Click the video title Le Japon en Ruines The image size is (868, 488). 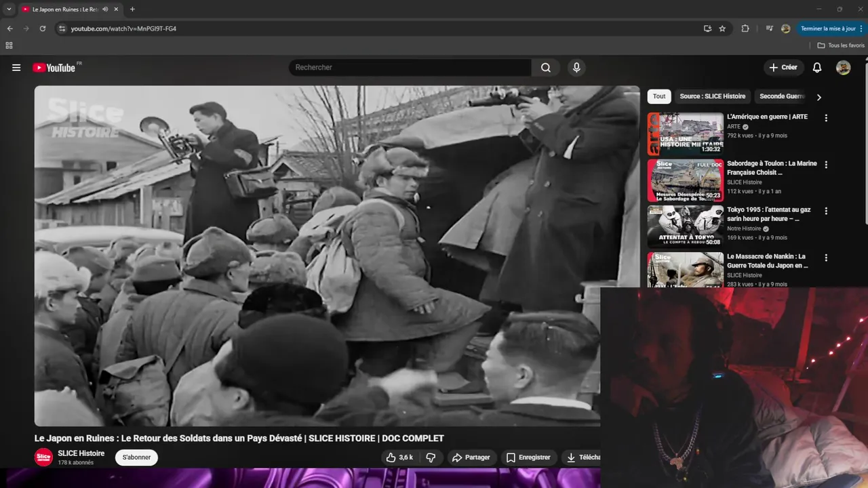point(239,439)
